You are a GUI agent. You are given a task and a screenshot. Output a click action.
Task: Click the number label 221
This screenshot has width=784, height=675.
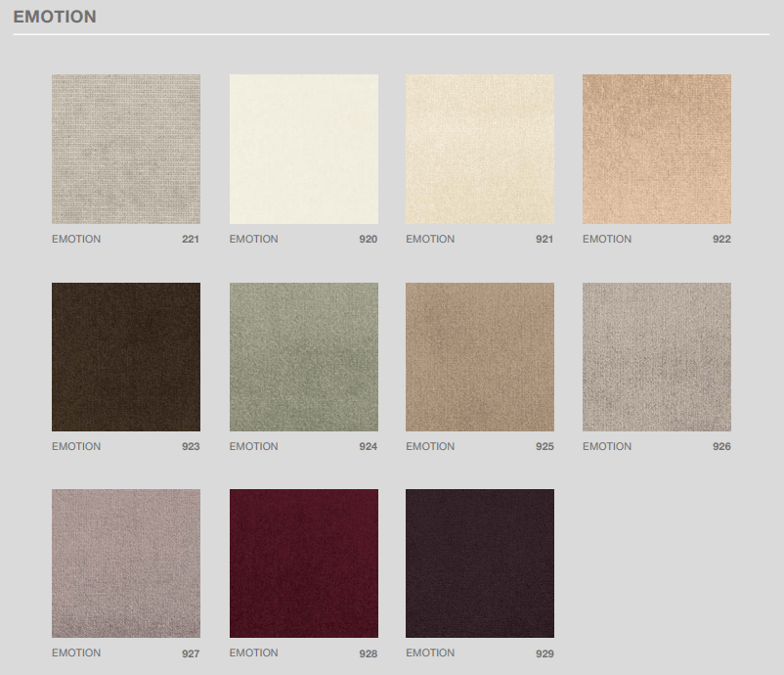pyautogui.click(x=191, y=239)
